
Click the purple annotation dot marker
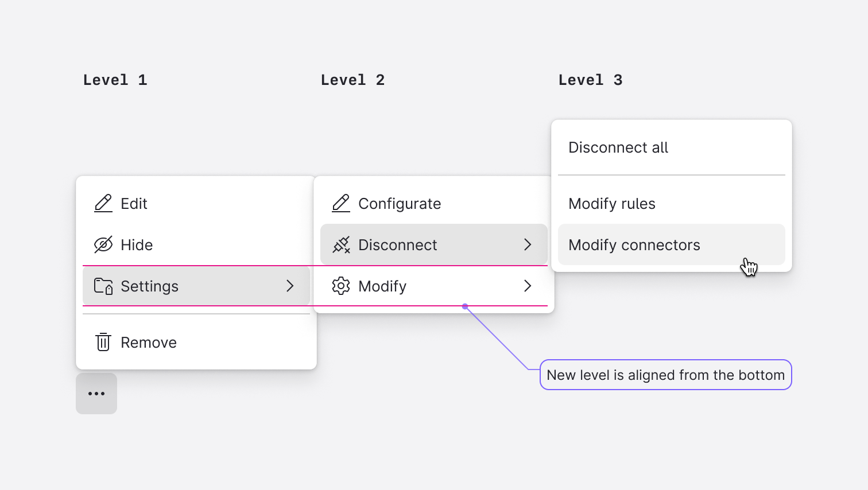tap(465, 306)
